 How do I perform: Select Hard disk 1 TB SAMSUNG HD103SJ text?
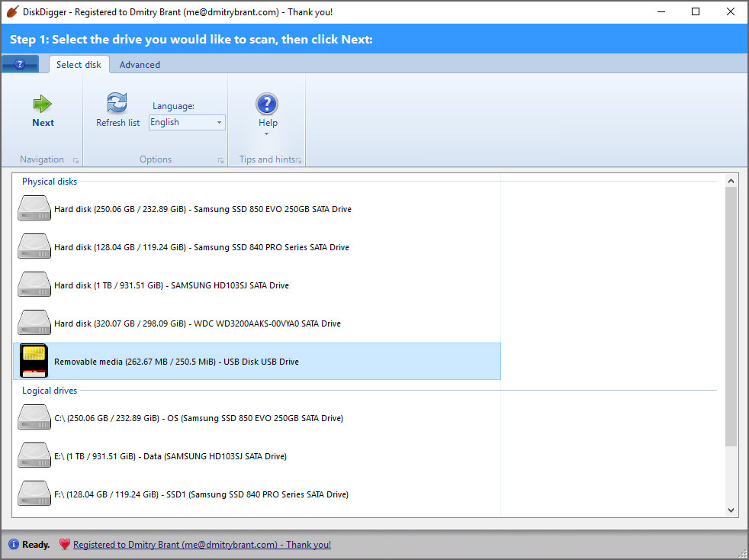click(172, 286)
